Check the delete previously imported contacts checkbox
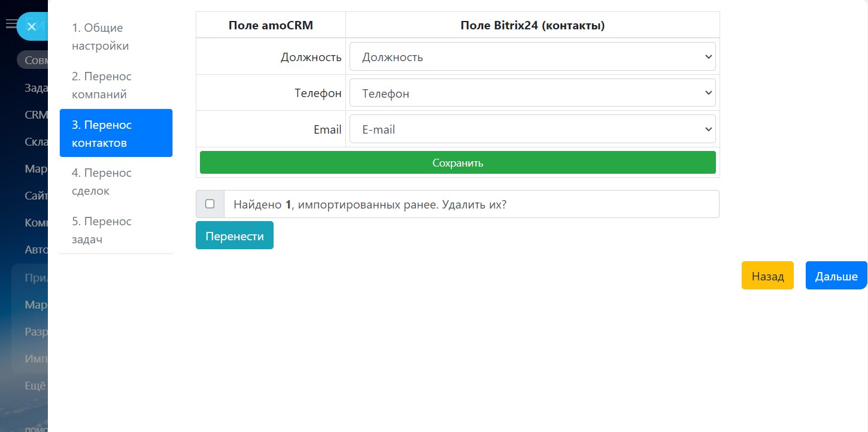 [x=210, y=204]
